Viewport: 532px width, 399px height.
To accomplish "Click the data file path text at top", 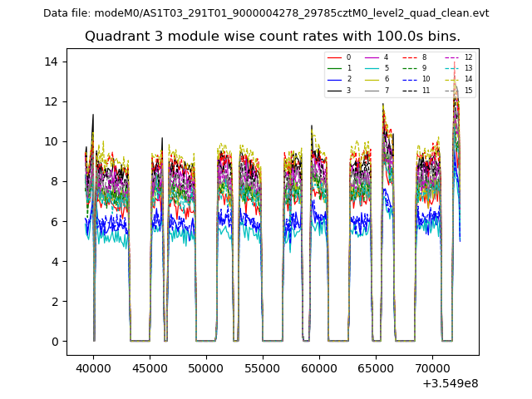I will pyautogui.click(x=266, y=13).
